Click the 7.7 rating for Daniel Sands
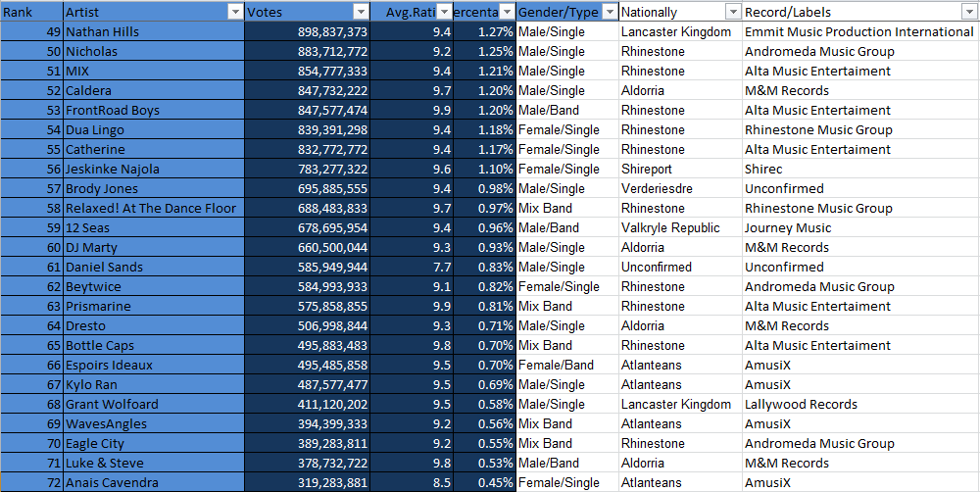Viewport: 980px width, 492px height. (x=413, y=267)
